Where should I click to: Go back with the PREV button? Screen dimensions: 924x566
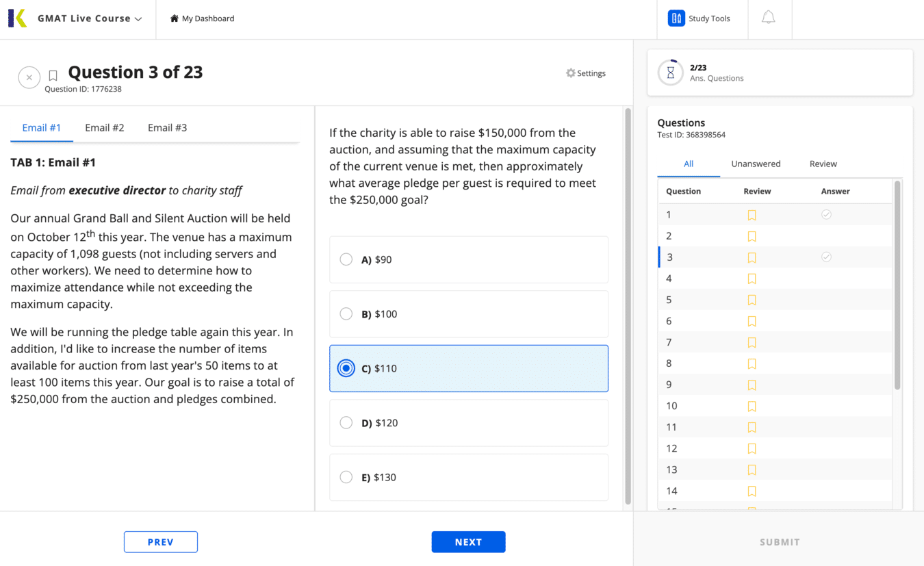click(161, 541)
